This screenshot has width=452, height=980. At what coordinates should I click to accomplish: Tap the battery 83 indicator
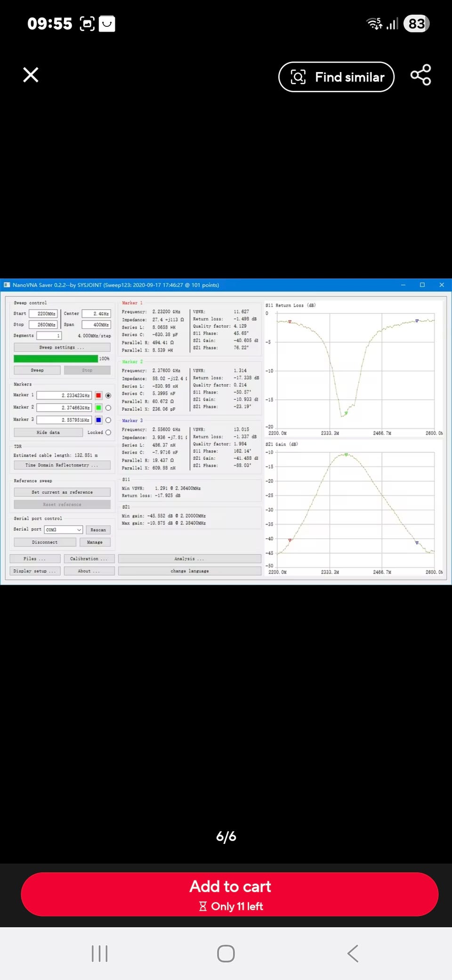click(x=417, y=24)
